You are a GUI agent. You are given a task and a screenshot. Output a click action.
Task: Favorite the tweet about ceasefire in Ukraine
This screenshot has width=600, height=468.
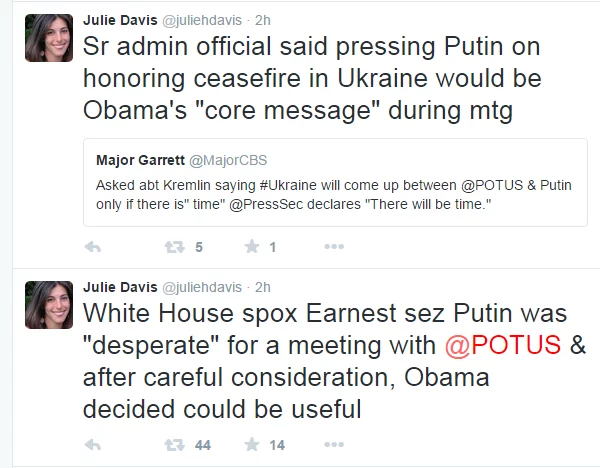pos(250,247)
